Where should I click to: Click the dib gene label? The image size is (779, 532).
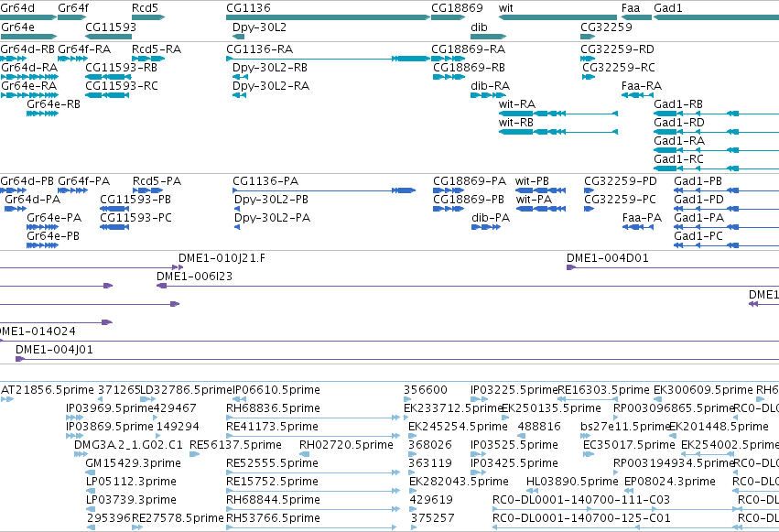click(479, 27)
